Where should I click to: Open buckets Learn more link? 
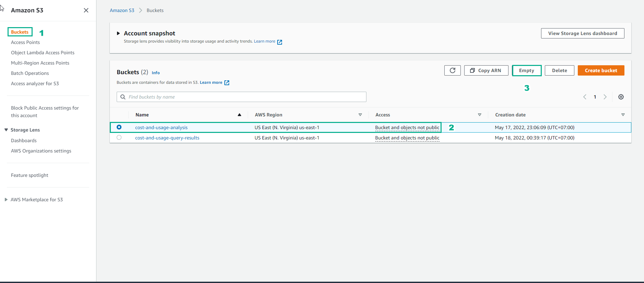coord(211,82)
